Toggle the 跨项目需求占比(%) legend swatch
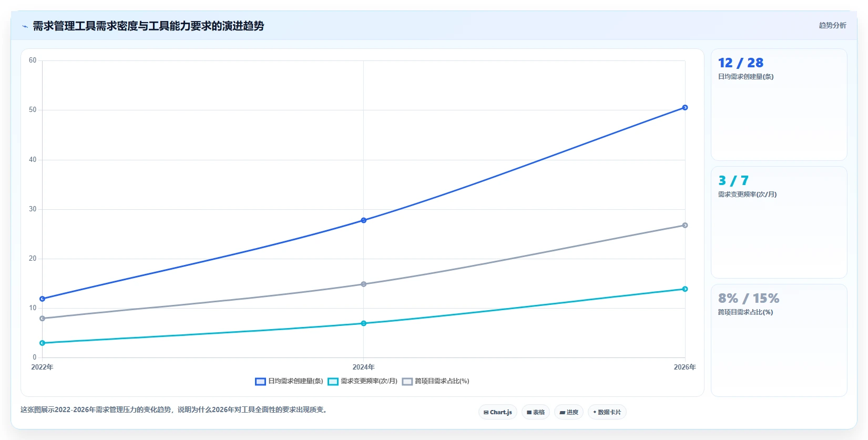The image size is (868, 440). coord(407,382)
